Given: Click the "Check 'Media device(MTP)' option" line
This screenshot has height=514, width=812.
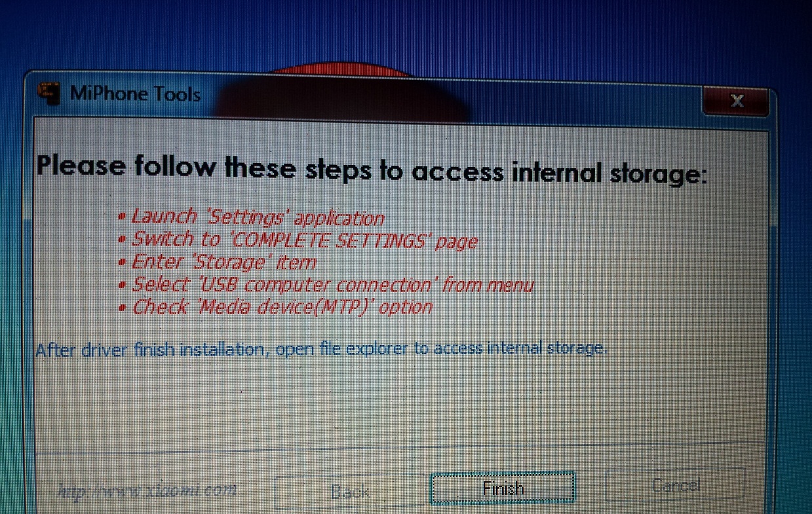Looking at the screenshot, I should (x=282, y=307).
